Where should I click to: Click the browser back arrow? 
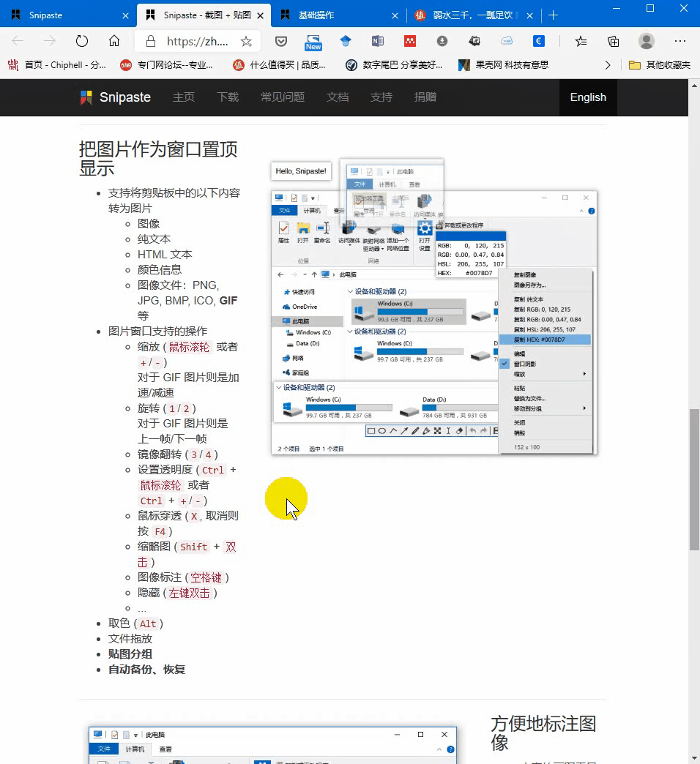tap(18, 41)
